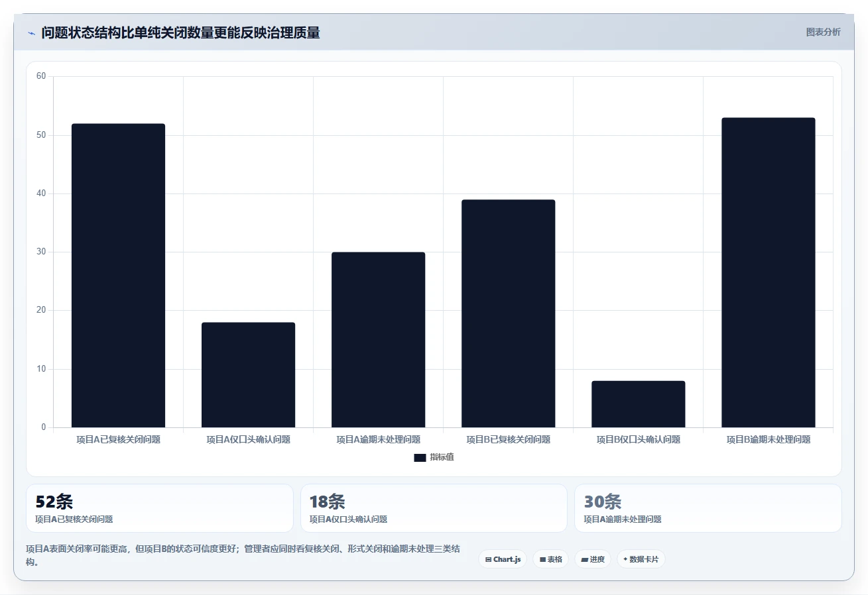Click x-axis label 项目A仅口头确认问题
The width and height of the screenshot is (868, 595).
[x=248, y=439]
